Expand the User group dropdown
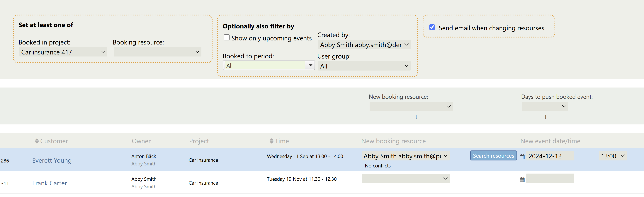The height and width of the screenshot is (197, 644). point(364,66)
